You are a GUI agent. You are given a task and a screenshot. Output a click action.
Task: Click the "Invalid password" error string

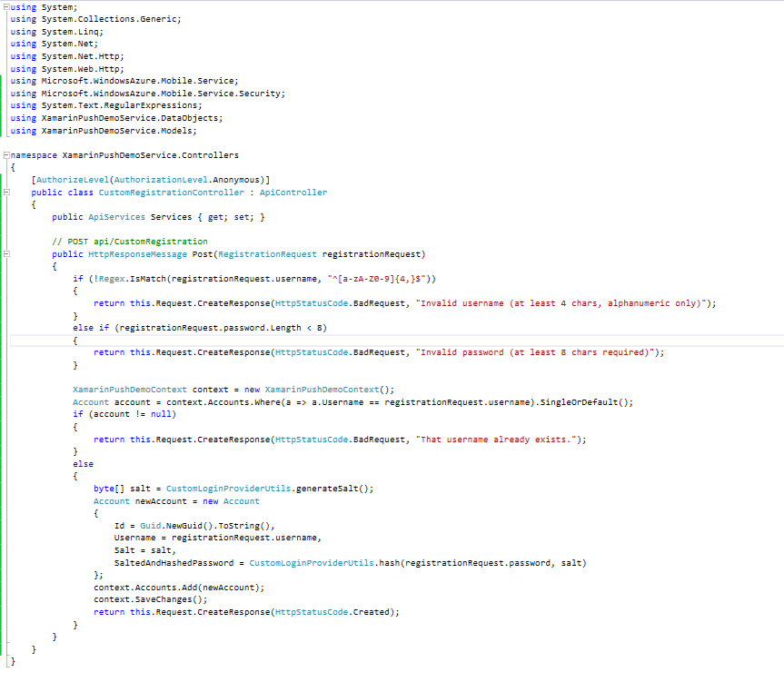(534, 352)
